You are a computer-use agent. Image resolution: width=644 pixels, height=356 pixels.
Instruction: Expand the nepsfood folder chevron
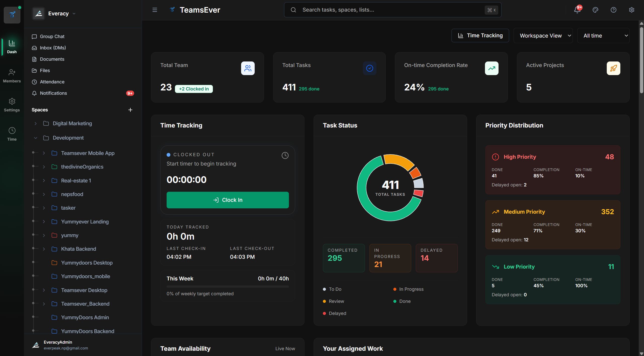[x=44, y=194]
